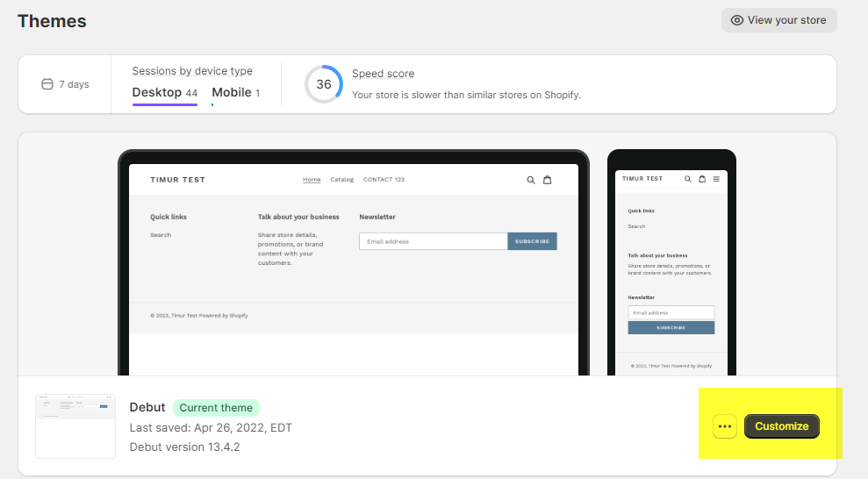Click the search icon in desktop preview
The height and width of the screenshot is (479, 868).
(x=531, y=180)
